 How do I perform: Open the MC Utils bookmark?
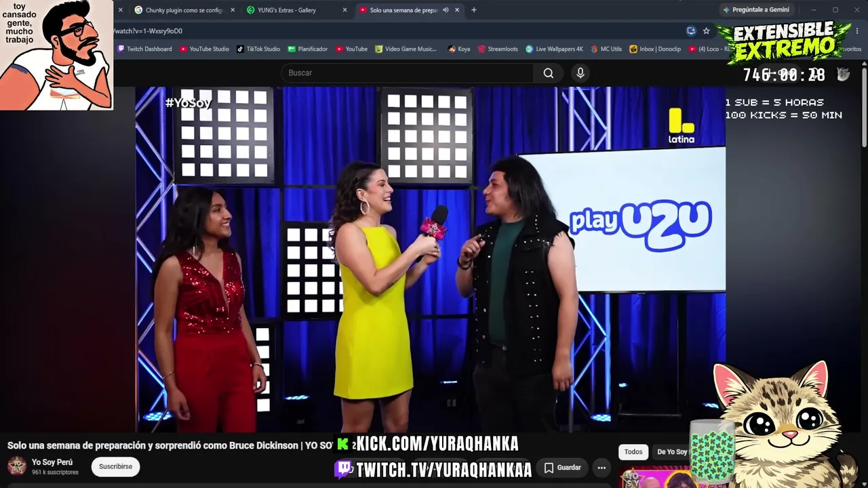click(x=606, y=49)
